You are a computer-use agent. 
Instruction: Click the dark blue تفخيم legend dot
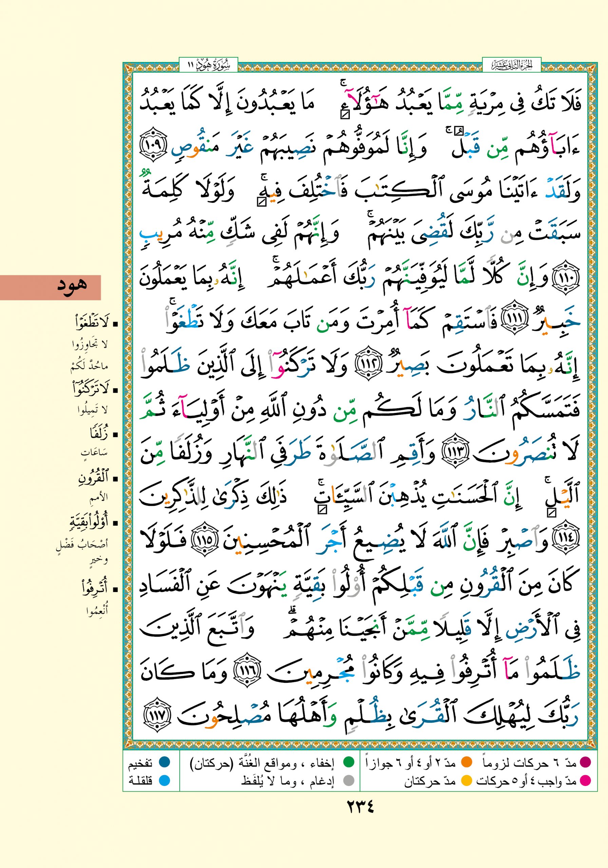click(x=164, y=763)
